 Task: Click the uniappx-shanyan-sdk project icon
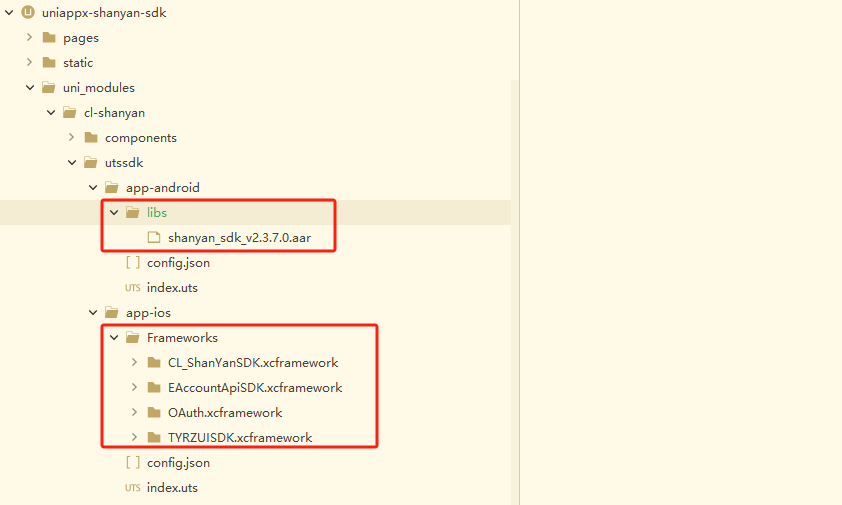coord(28,12)
